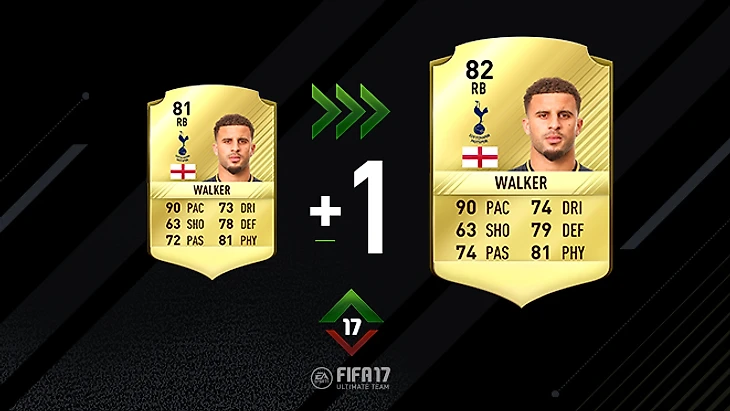Click the 82 overall rating number
730x411 pixels.
click(x=479, y=70)
